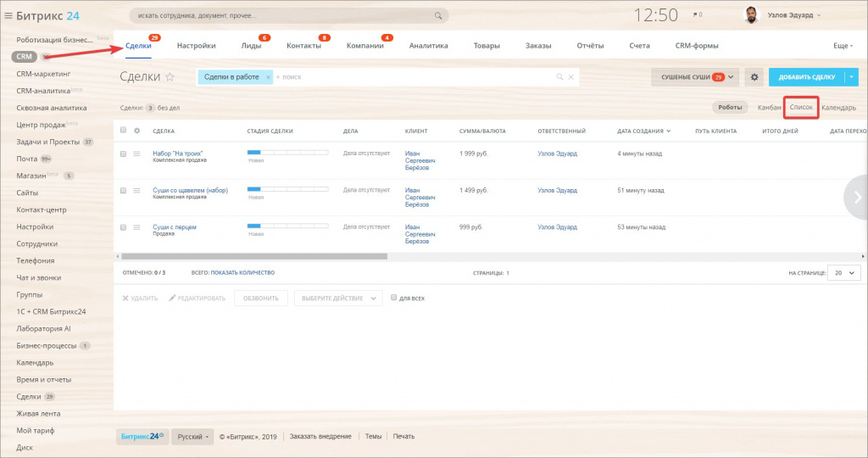Check the Суши с перцем row
Screen dimensions: 868x458
tap(123, 227)
